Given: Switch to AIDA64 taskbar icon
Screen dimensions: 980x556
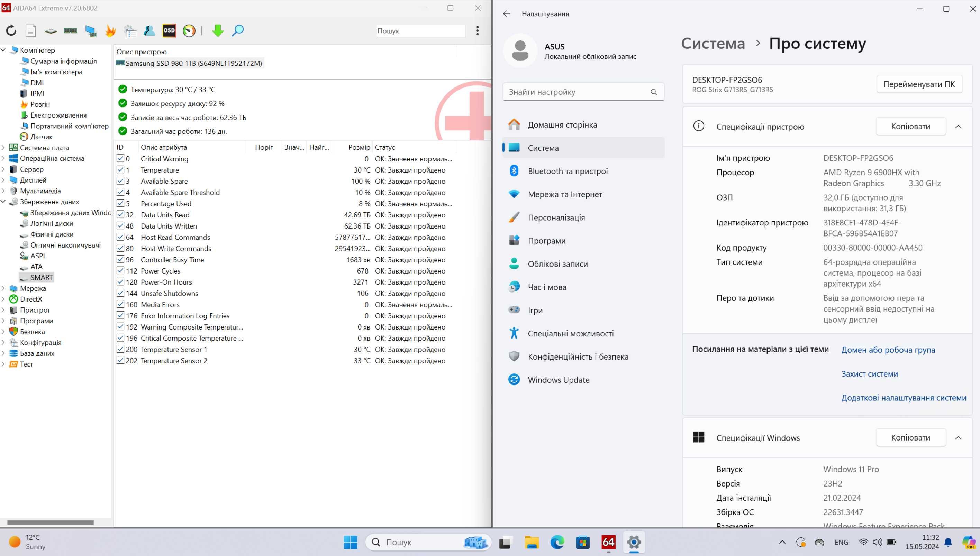Looking at the screenshot, I should (608, 542).
